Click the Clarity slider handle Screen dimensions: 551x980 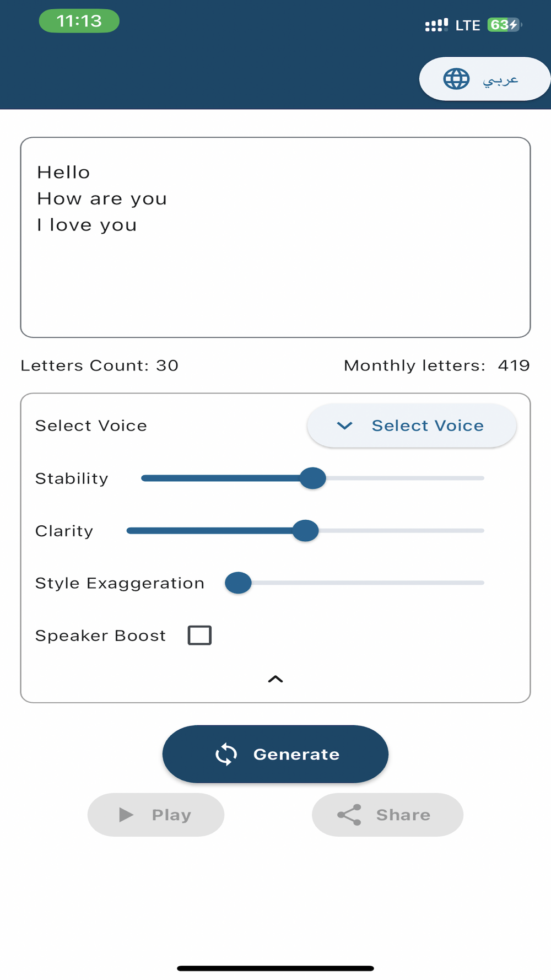pyautogui.click(x=305, y=530)
